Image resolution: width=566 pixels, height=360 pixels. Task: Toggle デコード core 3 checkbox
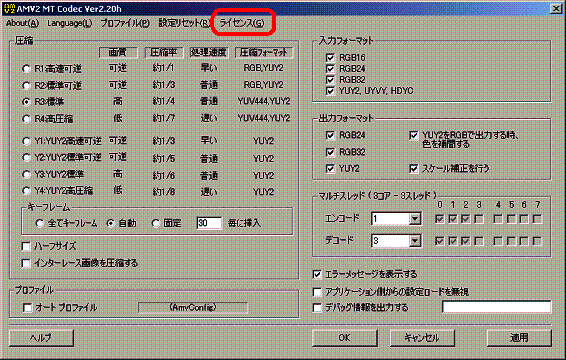point(479,241)
